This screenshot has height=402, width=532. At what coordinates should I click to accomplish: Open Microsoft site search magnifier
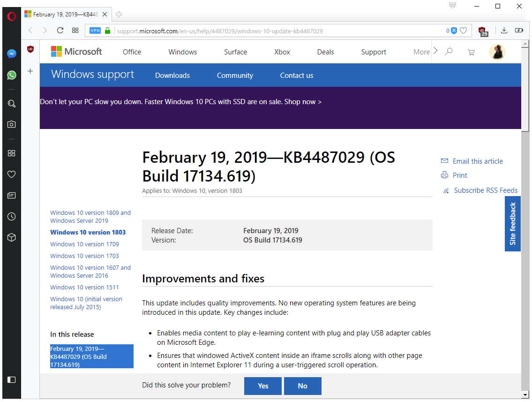pos(449,52)
